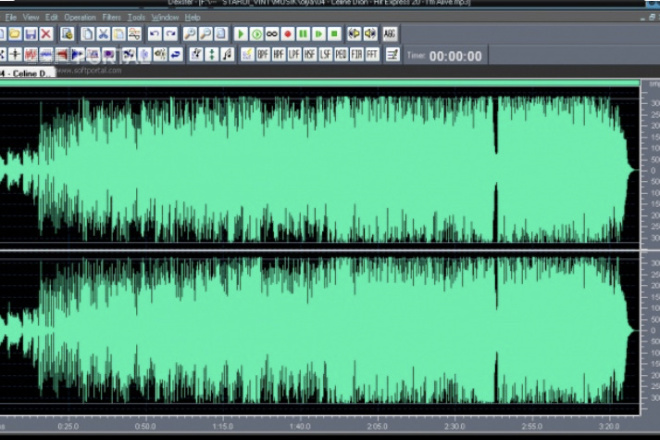Click the 3:20.0 mark on the time ruler
Viewport: 660px width, 440px height.
tap(609, 426)
